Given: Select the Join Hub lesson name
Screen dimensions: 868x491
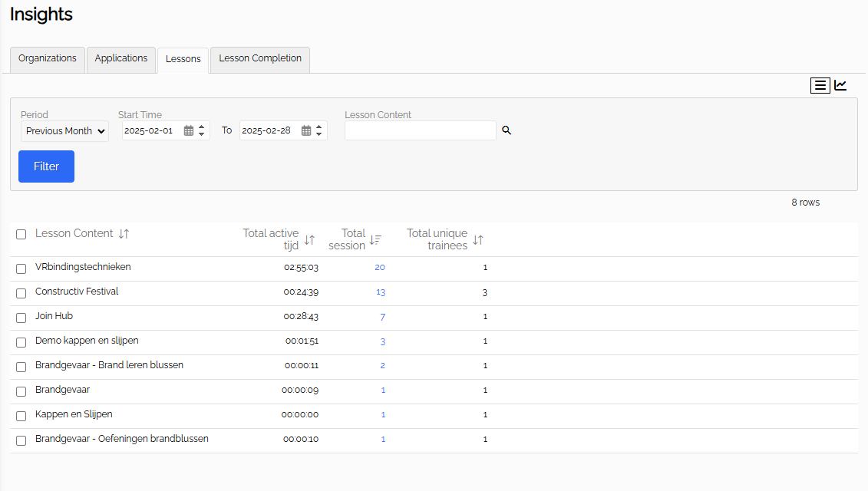Looking at the screenshot, I should click(54, 316).
